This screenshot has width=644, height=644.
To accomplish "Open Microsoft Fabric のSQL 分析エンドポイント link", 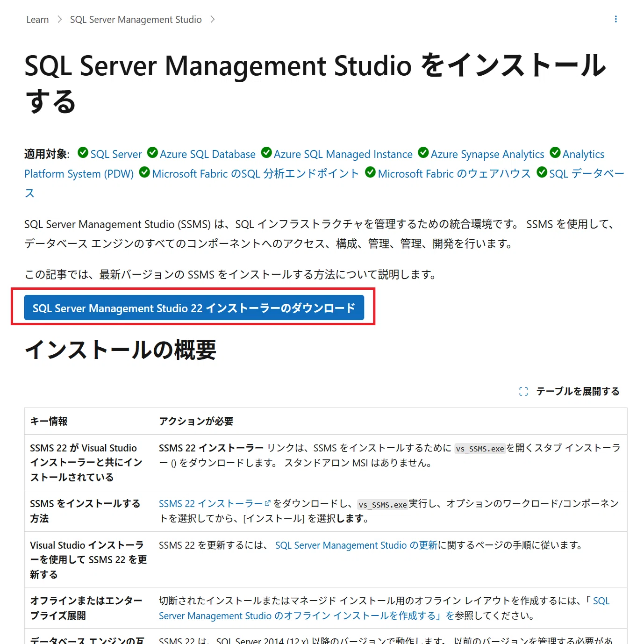I will [x=255, y=174].
